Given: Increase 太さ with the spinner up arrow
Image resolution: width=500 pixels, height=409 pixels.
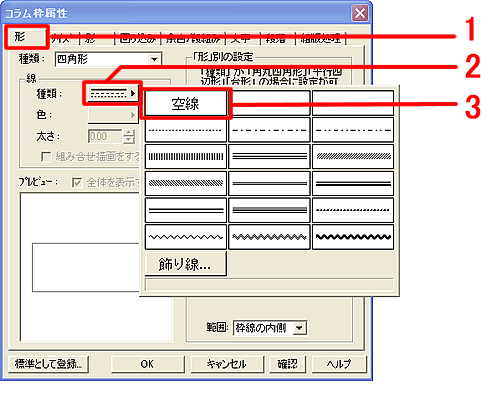Looking at the screenshot, I should click(x=129, y=133).
